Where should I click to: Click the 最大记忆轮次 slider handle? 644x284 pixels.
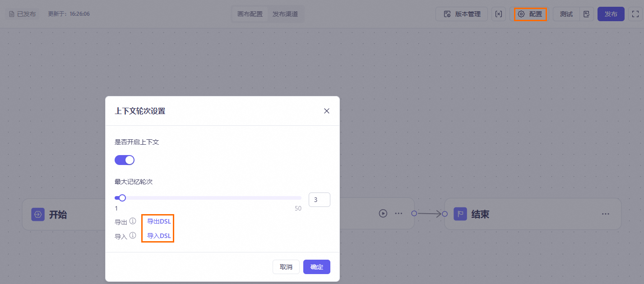[x=122, y=197]
